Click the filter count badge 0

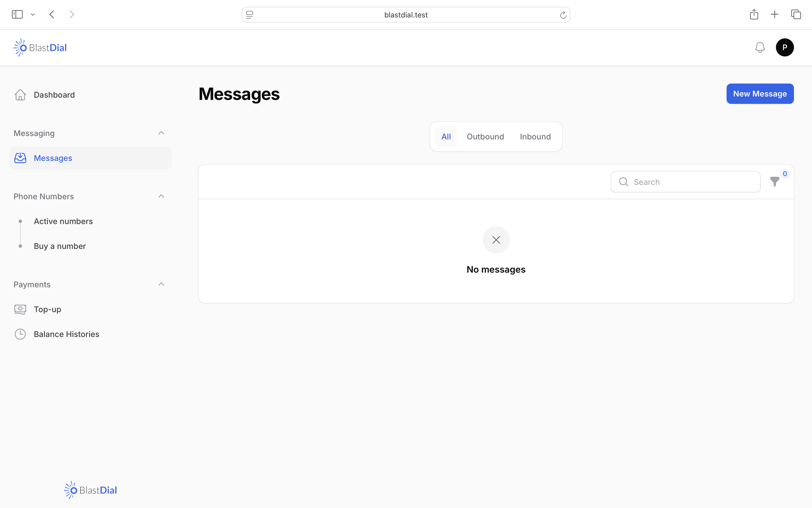pos(785,174)
